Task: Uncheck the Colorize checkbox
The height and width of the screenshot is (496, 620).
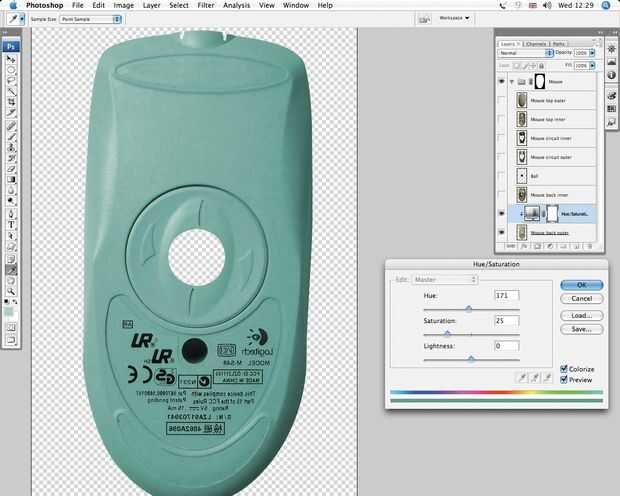Action: [x=565, y=368]
